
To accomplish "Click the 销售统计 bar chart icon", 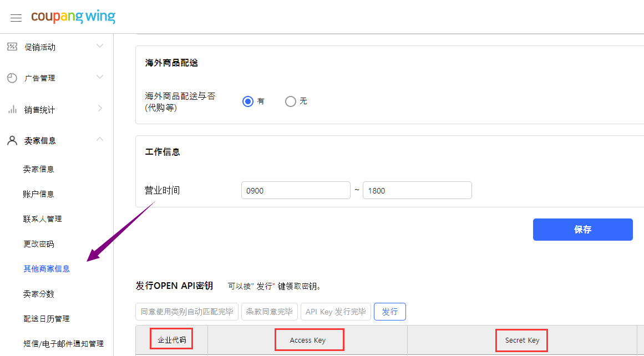I will point(12,110).
